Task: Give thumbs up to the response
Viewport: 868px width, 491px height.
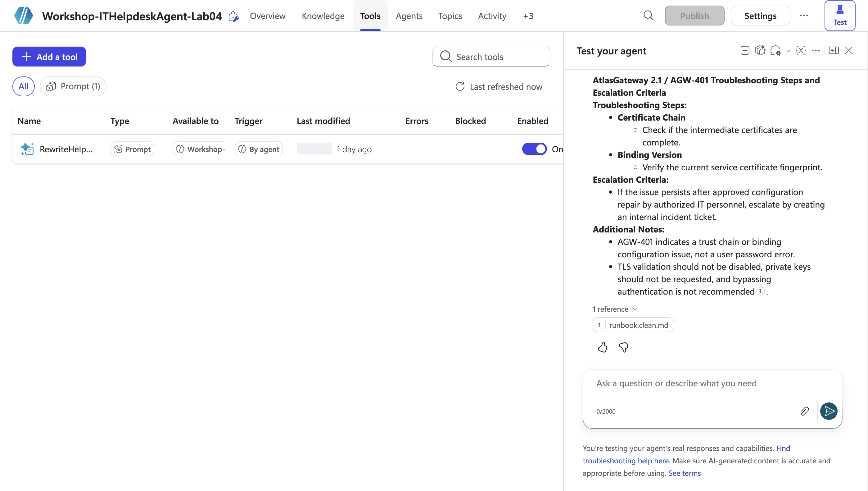Action: tap(603, 347)
